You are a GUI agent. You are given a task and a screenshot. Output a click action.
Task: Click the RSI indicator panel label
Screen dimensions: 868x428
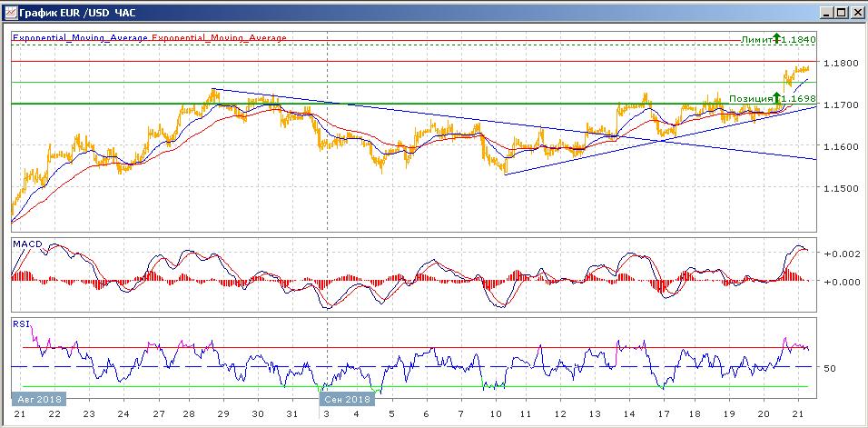point(20,323)
